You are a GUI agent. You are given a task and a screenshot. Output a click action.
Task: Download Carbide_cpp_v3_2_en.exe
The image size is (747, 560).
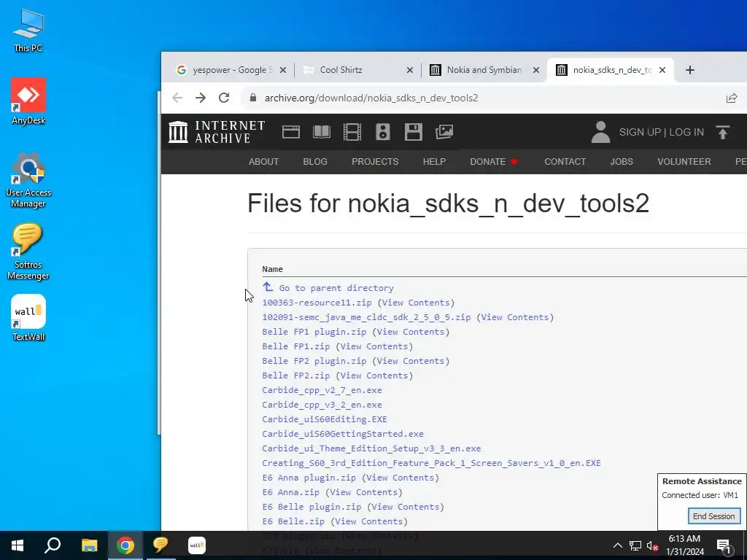(x=322, y=405)
